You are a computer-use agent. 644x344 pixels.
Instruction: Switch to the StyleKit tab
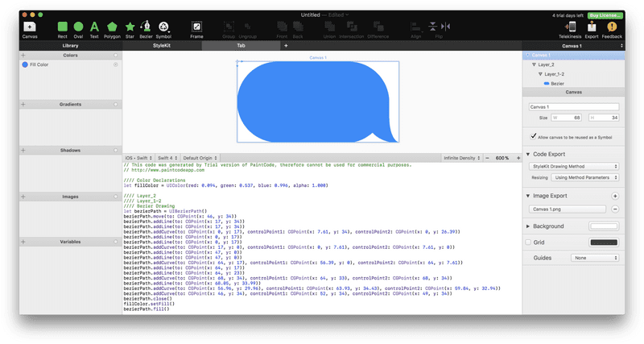click(x=161, y=45)
